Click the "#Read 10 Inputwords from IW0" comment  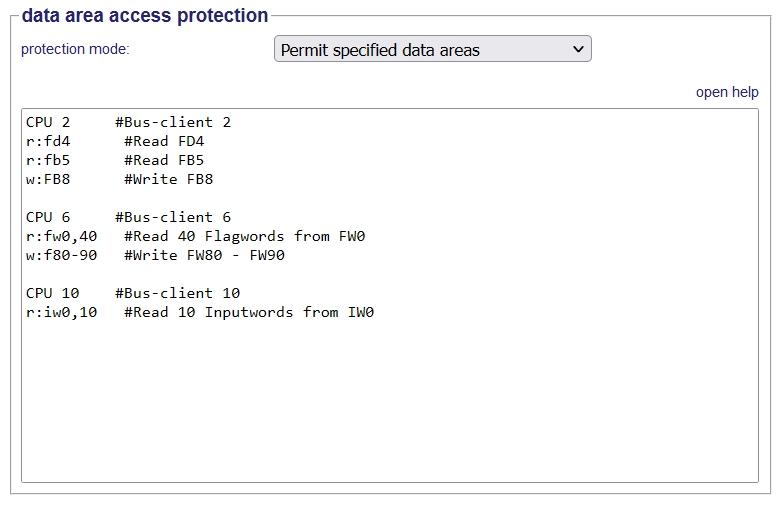[x=249, y=312]
